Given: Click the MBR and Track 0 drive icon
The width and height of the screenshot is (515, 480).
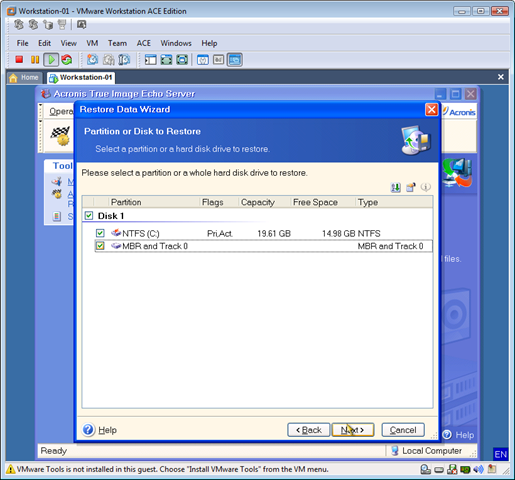Looking at the screenshot, I should (116, 246).
